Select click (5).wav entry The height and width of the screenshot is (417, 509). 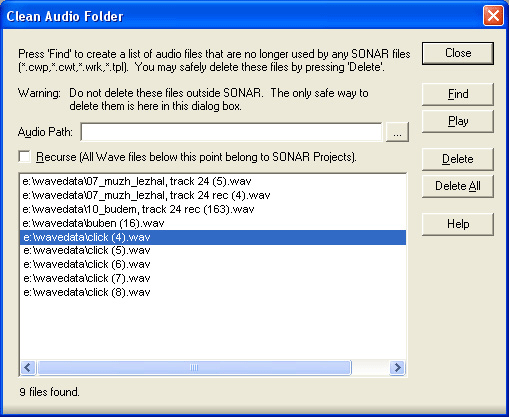coord(213,251)
